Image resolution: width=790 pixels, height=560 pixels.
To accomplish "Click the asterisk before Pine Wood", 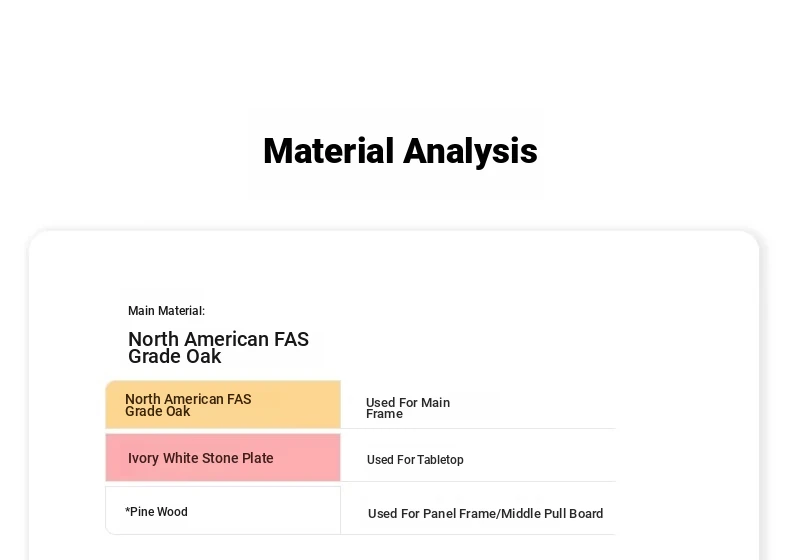I will [128, 511].
